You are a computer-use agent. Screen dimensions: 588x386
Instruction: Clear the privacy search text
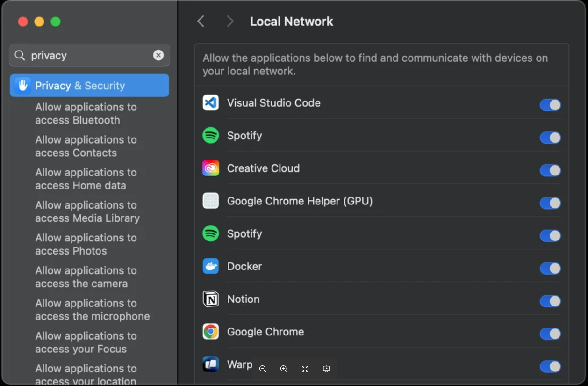point(158,55)
